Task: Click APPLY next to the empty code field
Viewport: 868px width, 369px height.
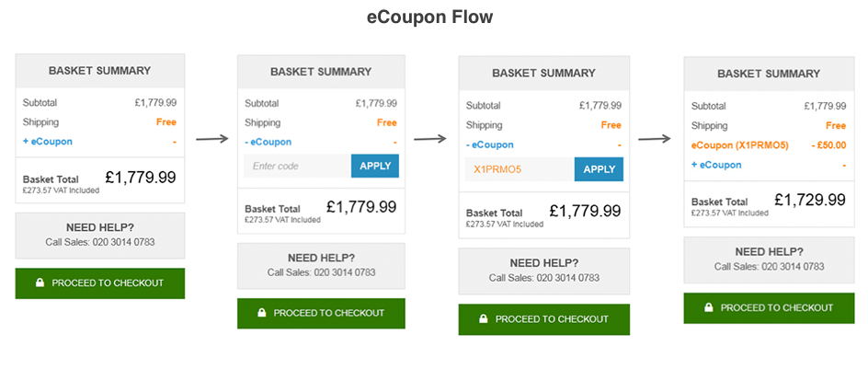Action: pos(375,166)
